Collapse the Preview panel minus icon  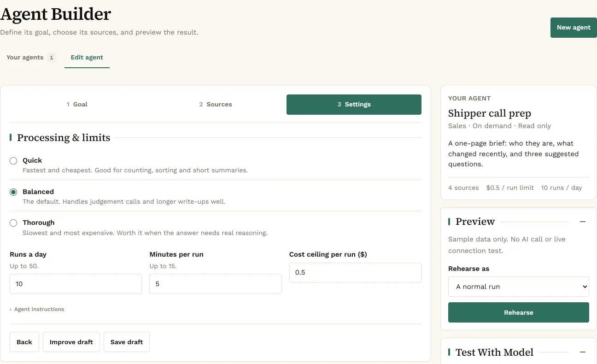coord(583,222)
